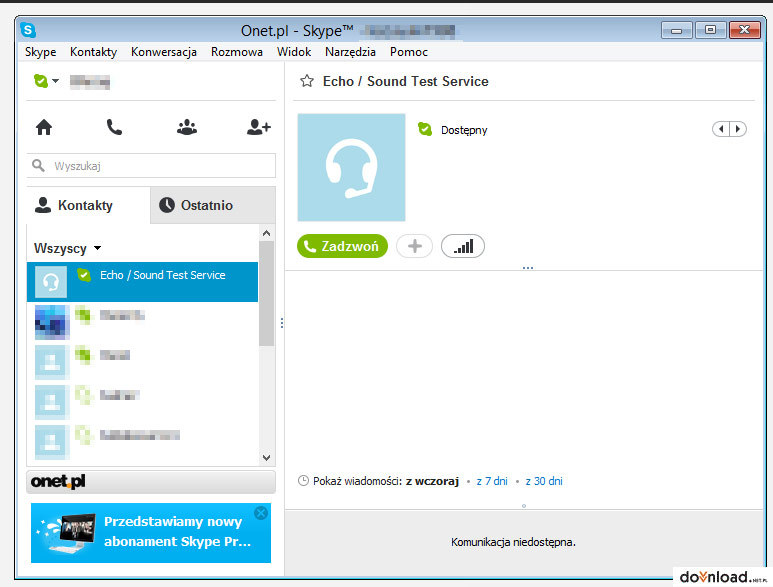Open the Pomoc menu
Viewport: 773px width, 587px height.
point(409,52)
